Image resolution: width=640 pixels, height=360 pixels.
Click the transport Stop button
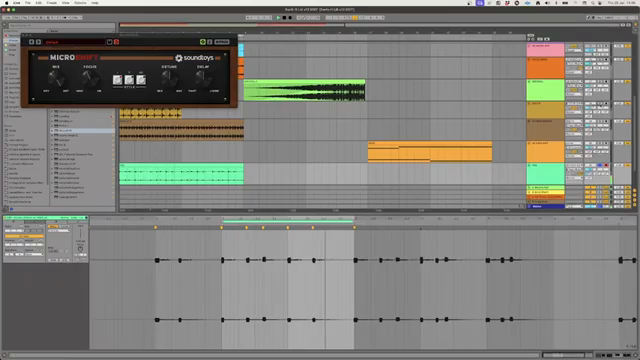[284, 18]
